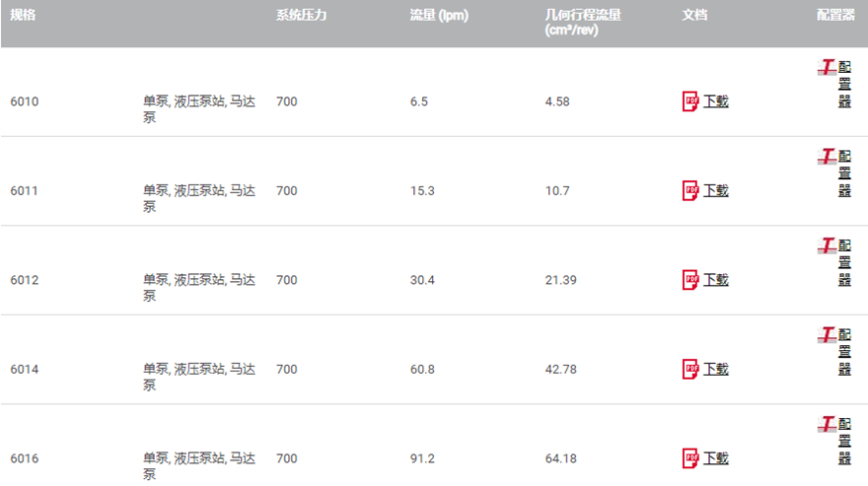Click the configurator icon for model 6016

point(827,424)
